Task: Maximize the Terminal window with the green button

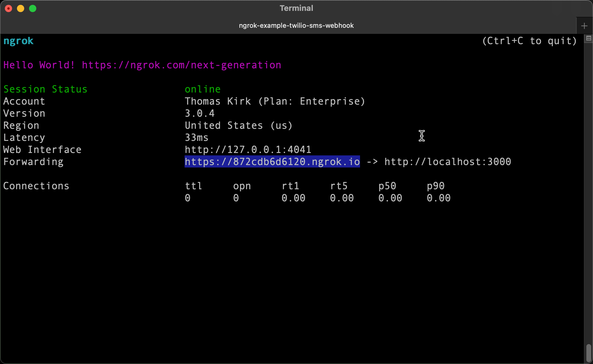Action: coord(33,8)
